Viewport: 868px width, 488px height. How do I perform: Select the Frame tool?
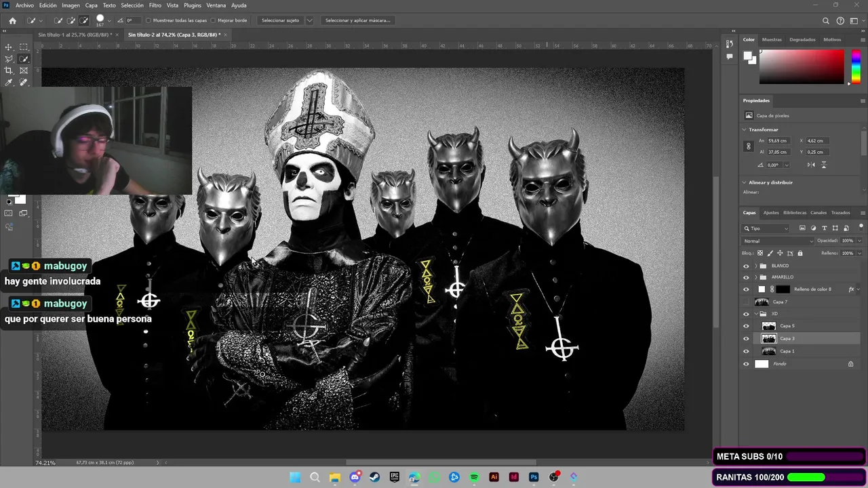coord(24,70)
